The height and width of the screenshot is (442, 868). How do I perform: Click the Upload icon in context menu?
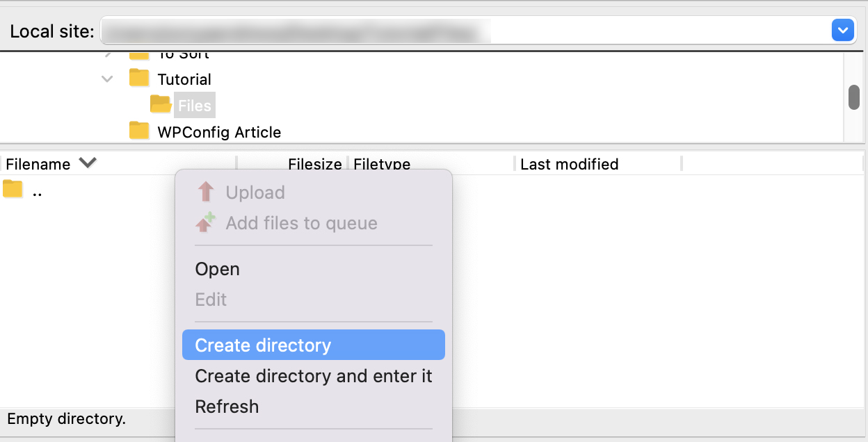click(x=206, y=193)
